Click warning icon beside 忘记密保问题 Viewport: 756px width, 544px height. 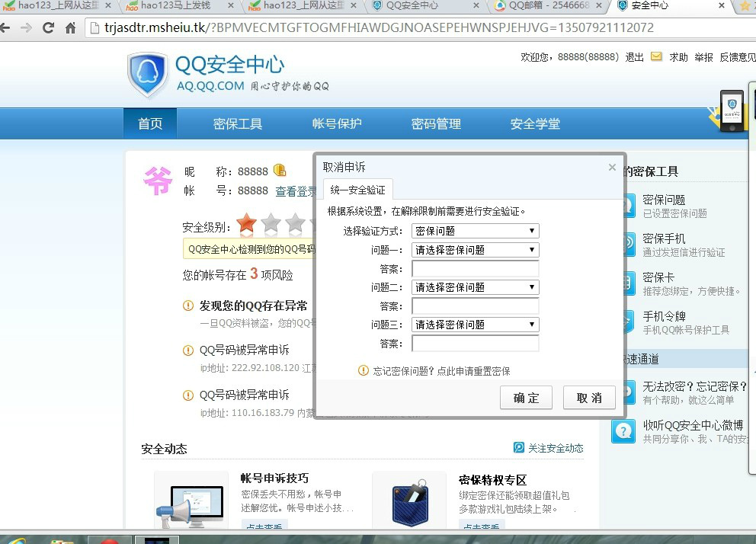point(363,370)
